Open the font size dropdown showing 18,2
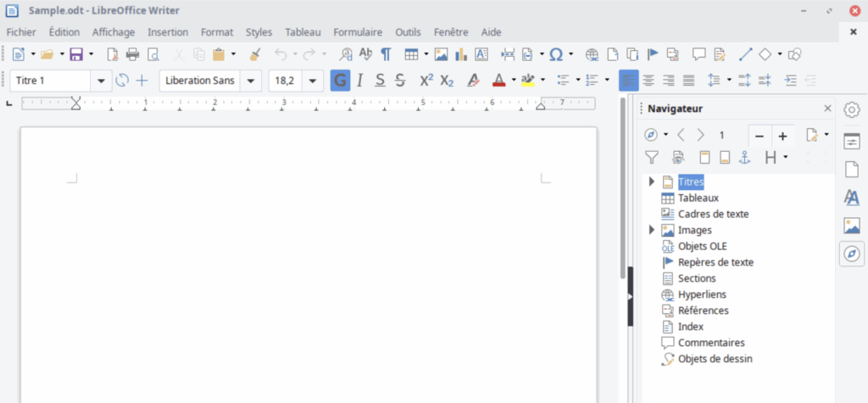The image size is (868, 403). point(313,81)
